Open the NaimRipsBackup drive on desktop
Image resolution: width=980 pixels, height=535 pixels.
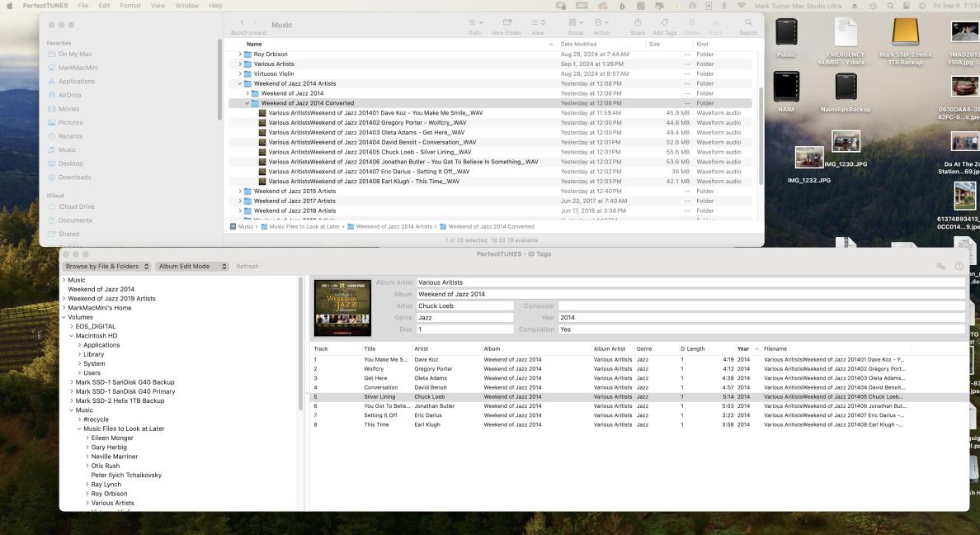click(846, 87)
